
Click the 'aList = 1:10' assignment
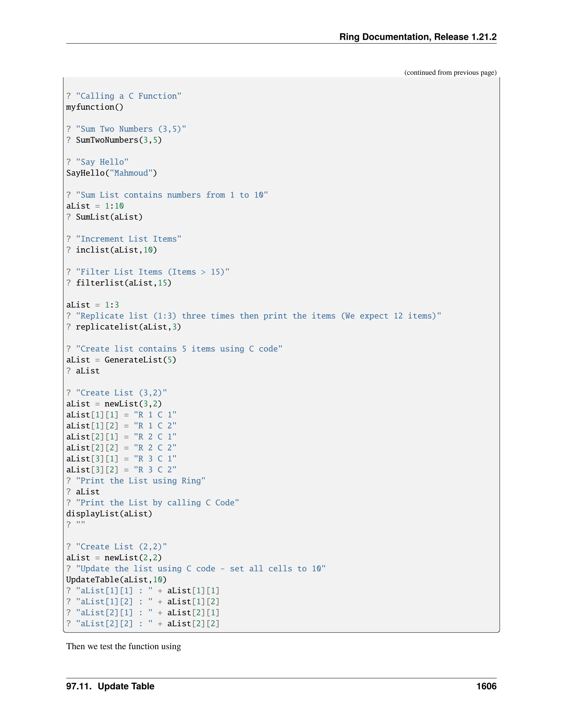(x=95, y=206)
